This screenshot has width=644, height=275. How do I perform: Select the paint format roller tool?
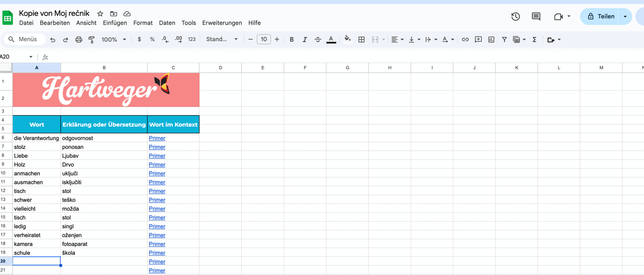coord(91,39)
